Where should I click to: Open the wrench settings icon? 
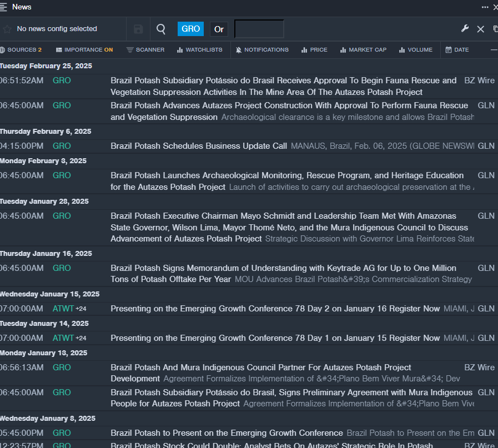pyautogui.click(x=465, y=29)
